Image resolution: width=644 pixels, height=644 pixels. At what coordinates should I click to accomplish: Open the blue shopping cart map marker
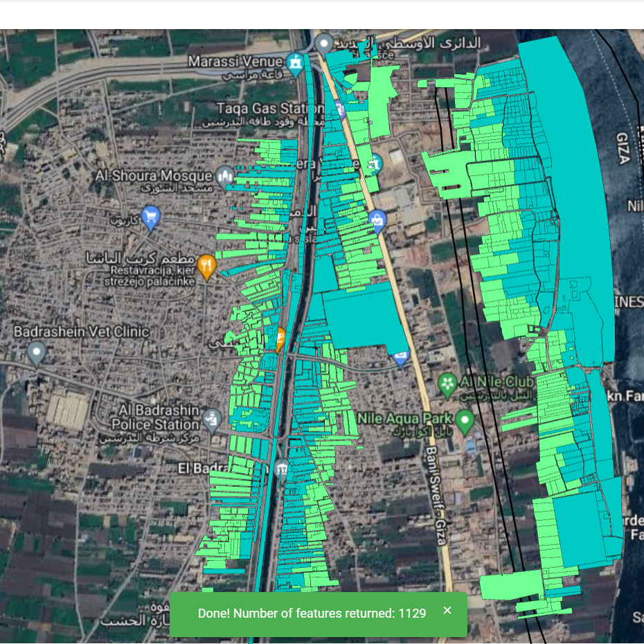pyautogui.click(x=150, y=218)
